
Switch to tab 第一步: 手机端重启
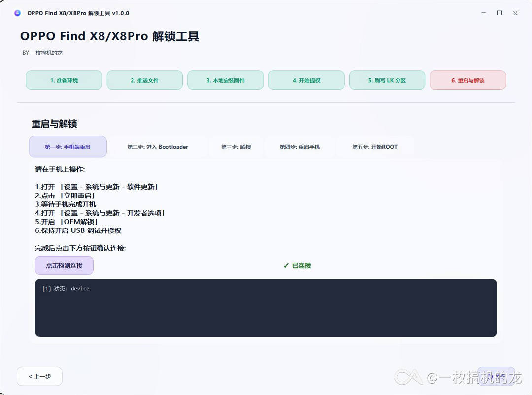tap(68, 147)
